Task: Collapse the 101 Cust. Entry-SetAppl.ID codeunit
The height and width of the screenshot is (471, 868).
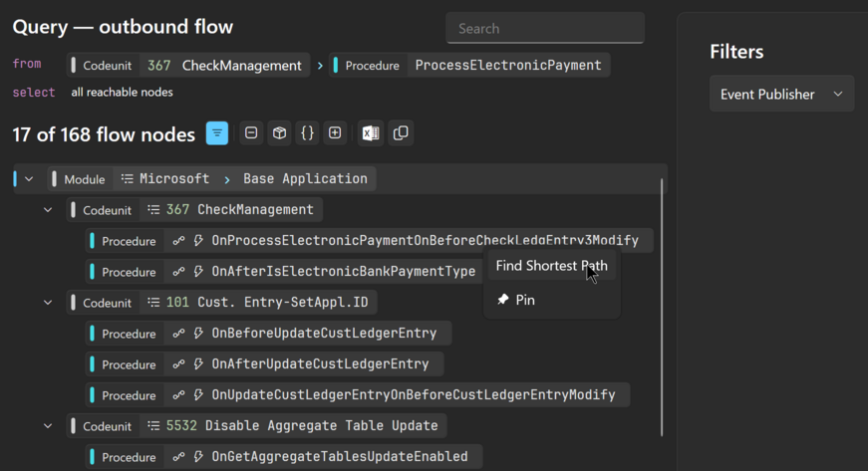Action: (x=48, y=303)
